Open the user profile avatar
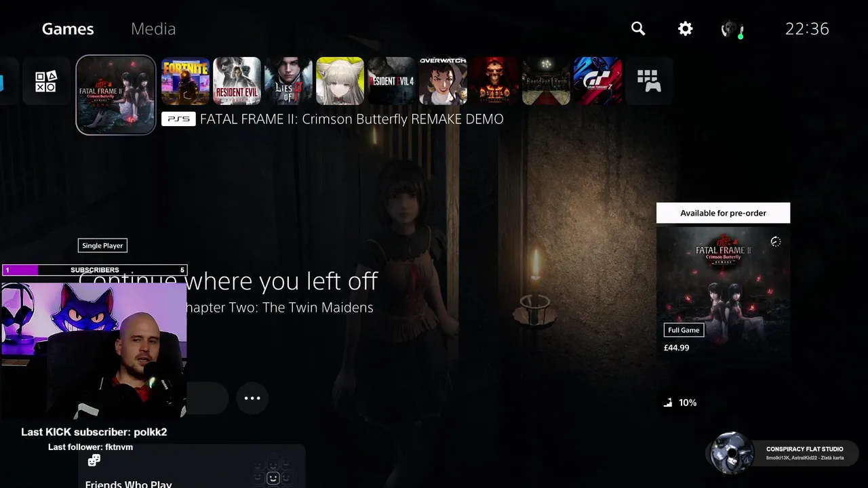The height and width of the screenshot is (488, 868). pyautogui.click(x=732, y=29)
